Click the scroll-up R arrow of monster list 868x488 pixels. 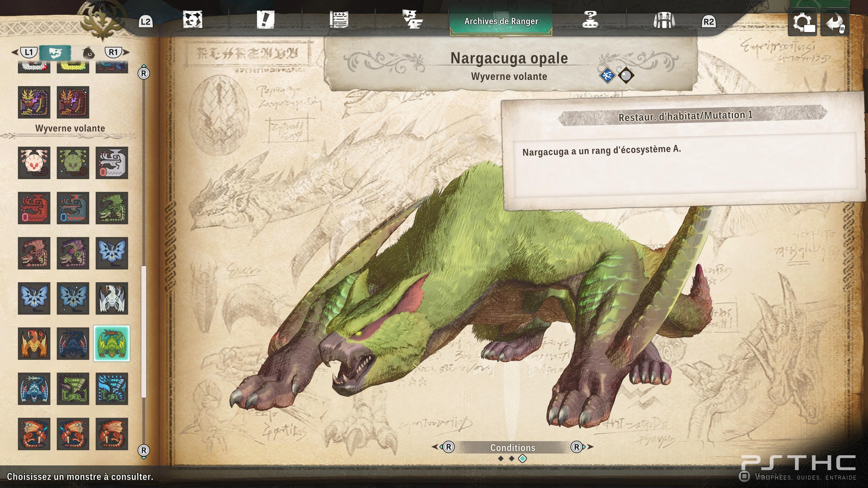pyautogui.click(x=144, y=72)
